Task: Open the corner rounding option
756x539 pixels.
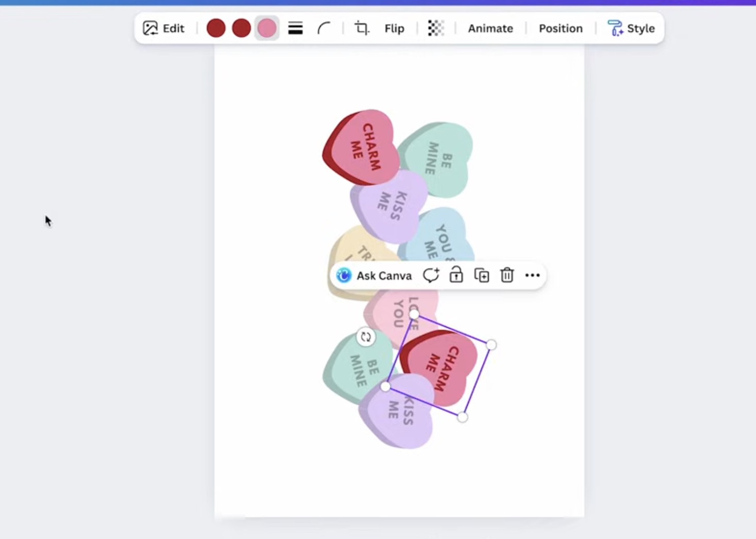Action: coord(324,28)
